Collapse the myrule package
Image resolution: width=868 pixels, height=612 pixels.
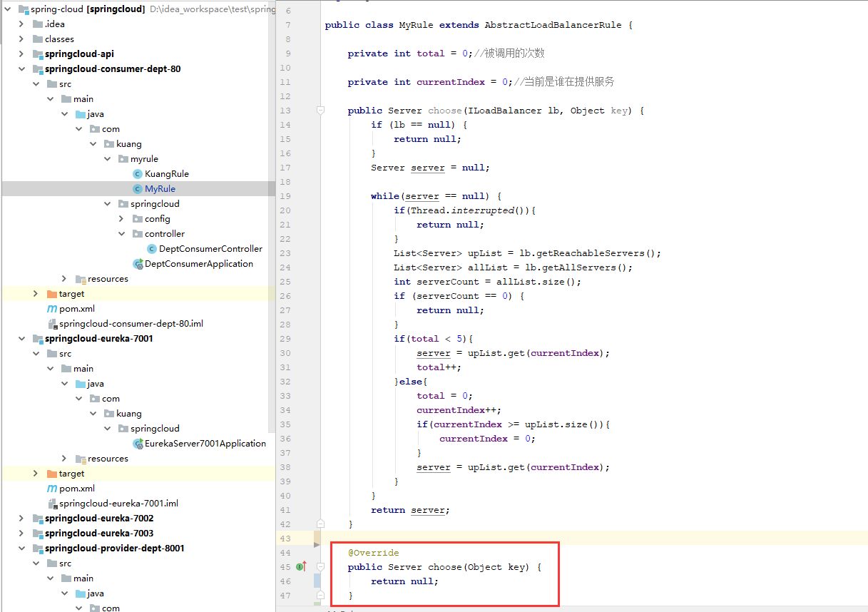(x=107, y=159)
